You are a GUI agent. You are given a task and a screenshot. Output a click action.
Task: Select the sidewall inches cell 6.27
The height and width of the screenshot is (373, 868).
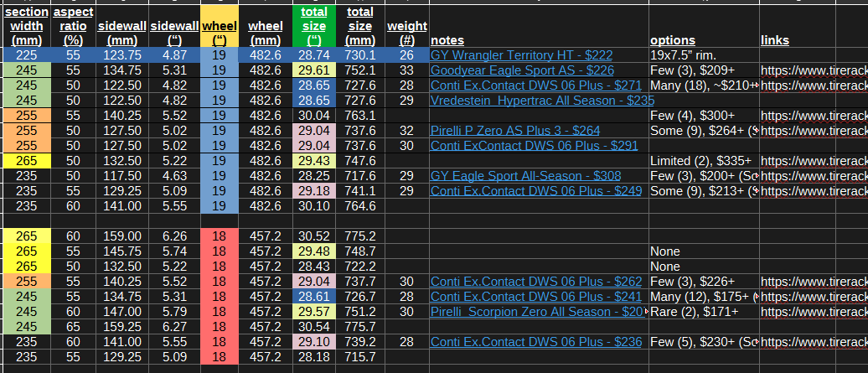point(174,327)
